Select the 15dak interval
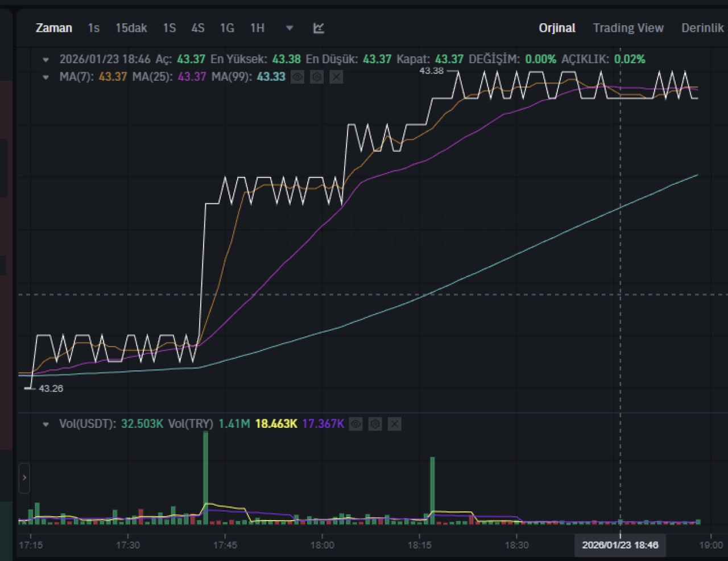 click(131, 28)
